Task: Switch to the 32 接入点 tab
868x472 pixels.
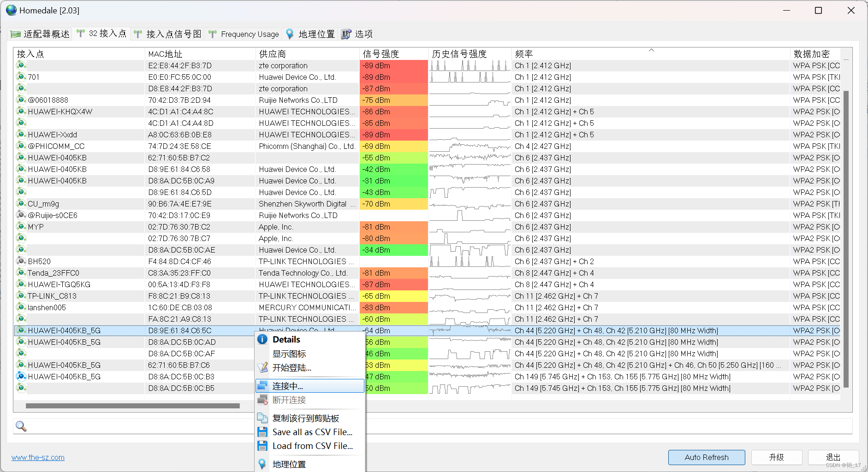Action: click(x=101, y=34)
